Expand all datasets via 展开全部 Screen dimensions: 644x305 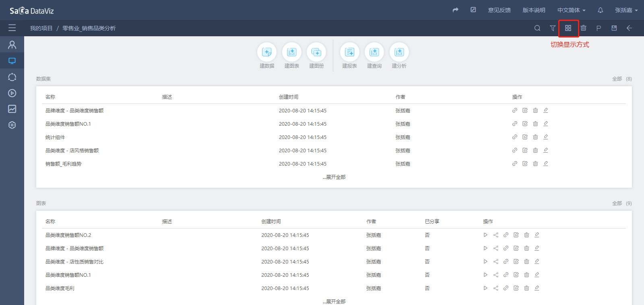(334, 177)
